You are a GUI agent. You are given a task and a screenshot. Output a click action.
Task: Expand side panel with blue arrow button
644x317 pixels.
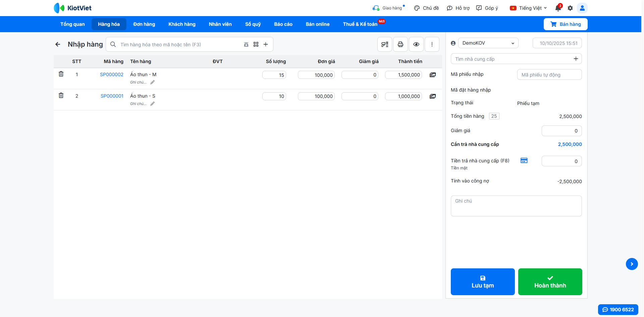(632, 264)
